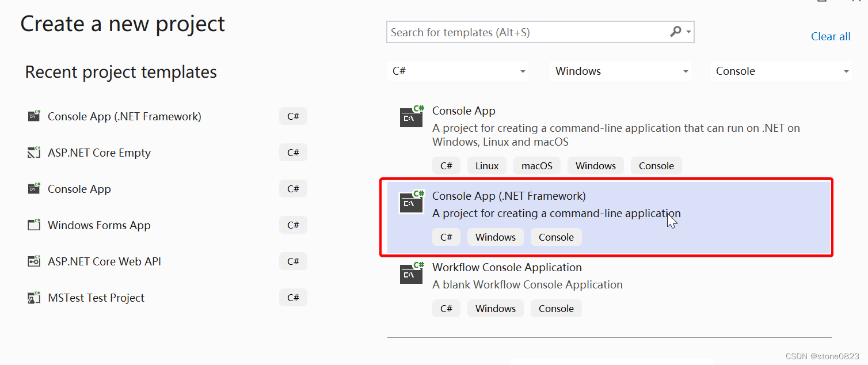868x365 pixels.
Task: Open the Windows platform filter dropdown
Action: pyautogui.click(x=621, y=71)
